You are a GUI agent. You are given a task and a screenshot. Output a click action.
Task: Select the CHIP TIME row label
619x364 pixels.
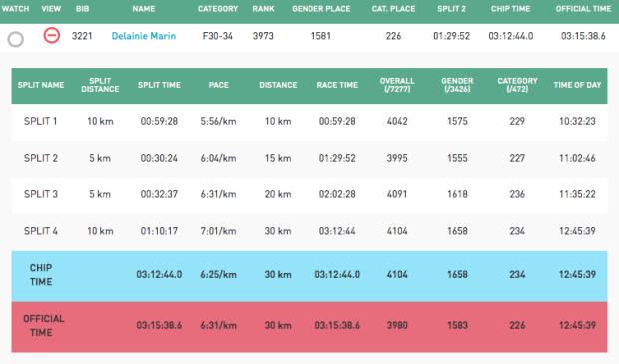[x=41, y=275]
